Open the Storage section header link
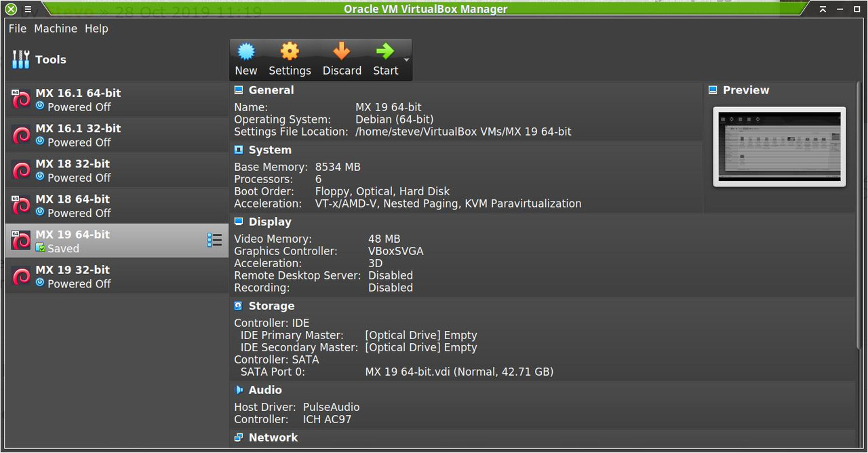 271,306
